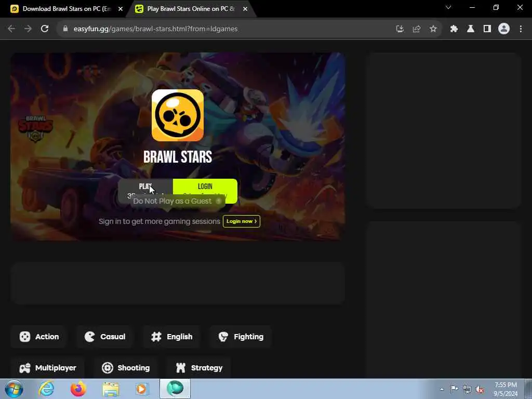This screenshot has height=399, width=532.
Task: Click the Login now link
Action: tap(241, 221)
